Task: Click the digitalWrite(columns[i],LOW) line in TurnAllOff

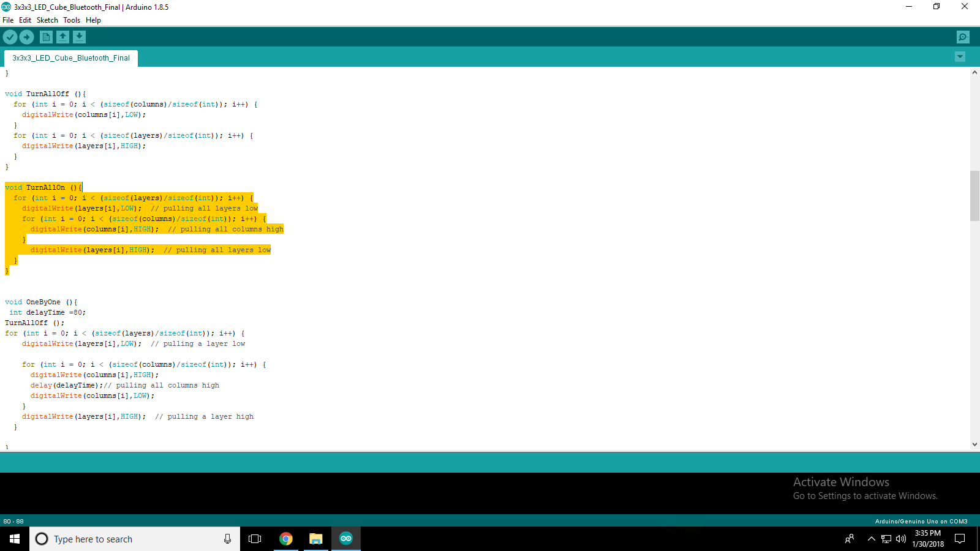Action: tap(84, 115)
